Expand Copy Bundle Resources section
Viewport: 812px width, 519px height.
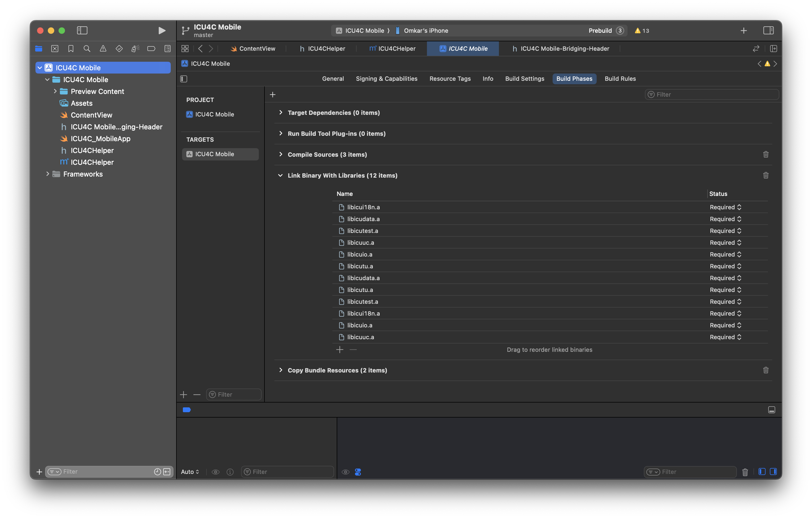point(281,370)
